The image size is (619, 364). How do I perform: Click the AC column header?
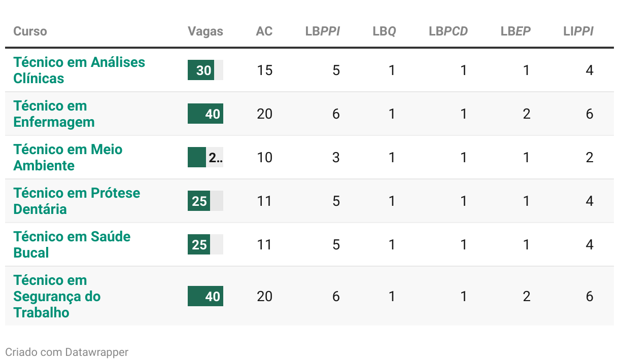[x=264, y=31]
